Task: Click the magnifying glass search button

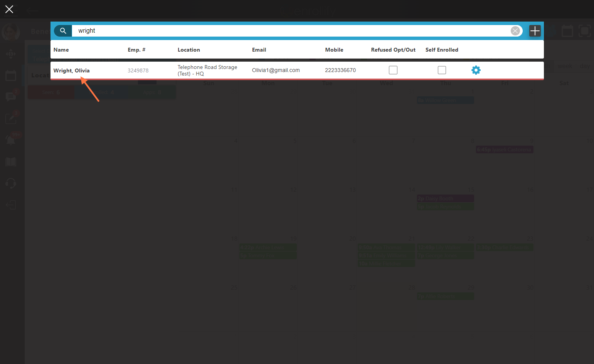Action: tap(63, 31)
